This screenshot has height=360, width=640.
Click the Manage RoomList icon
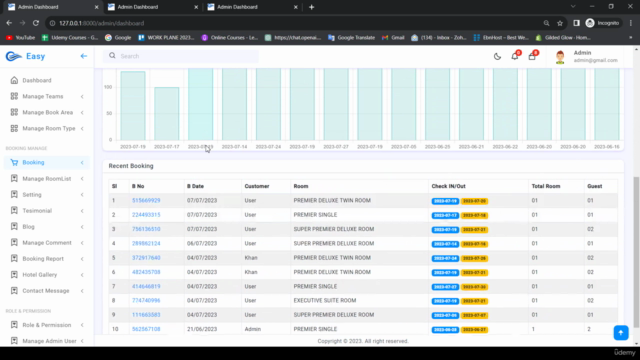pyautogui.click(x=14, y=178)
